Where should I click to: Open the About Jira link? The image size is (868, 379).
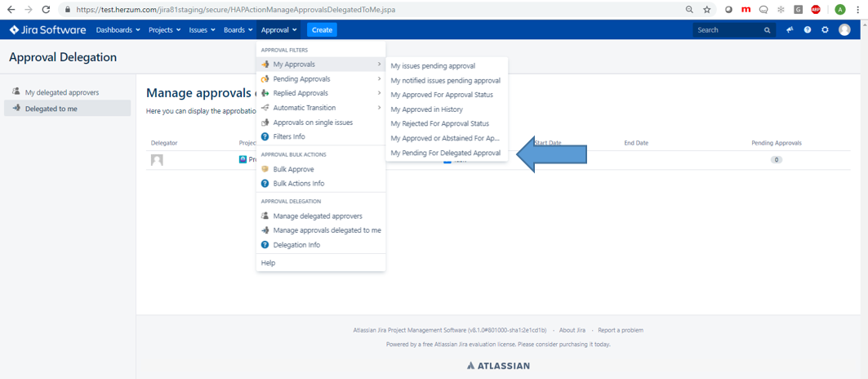572,330
